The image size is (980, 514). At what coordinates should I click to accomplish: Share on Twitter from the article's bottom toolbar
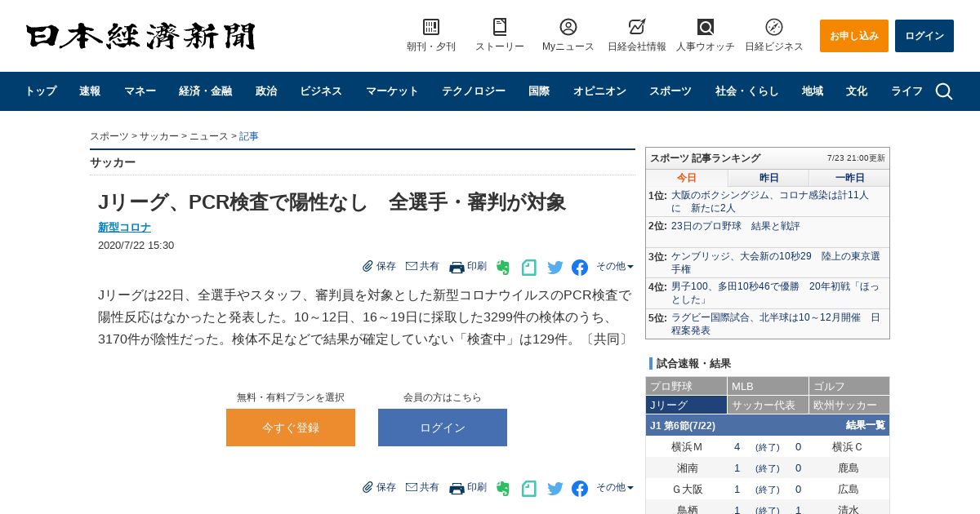tap(555, 489)
